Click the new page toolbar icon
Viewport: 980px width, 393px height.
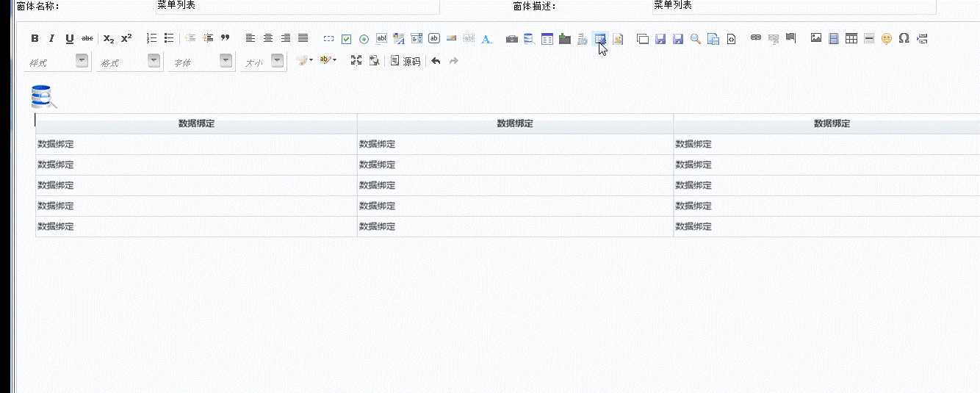(x=643, y=39)
